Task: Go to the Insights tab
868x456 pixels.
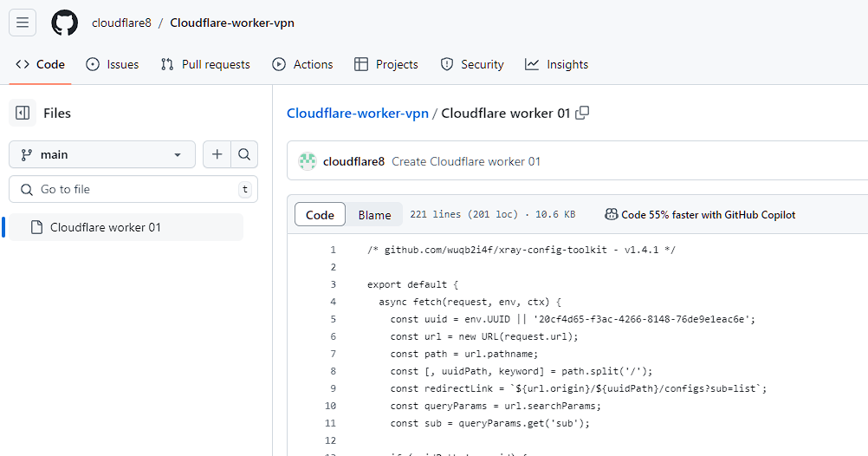Action: [556, 64]
